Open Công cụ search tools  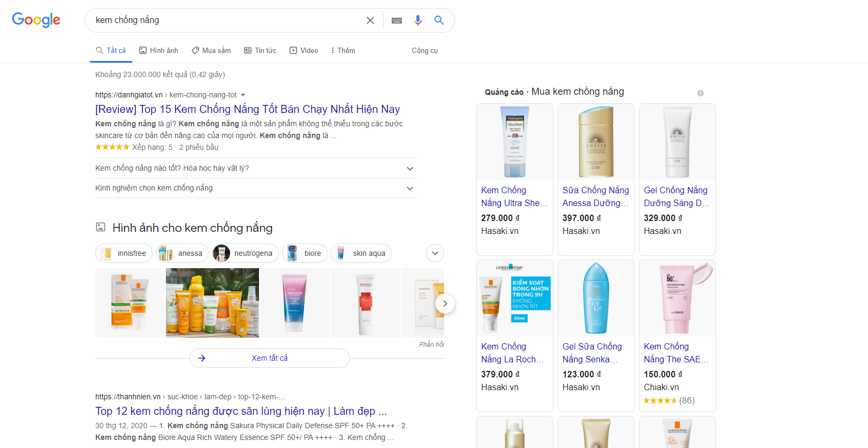(x=424, y=50)
